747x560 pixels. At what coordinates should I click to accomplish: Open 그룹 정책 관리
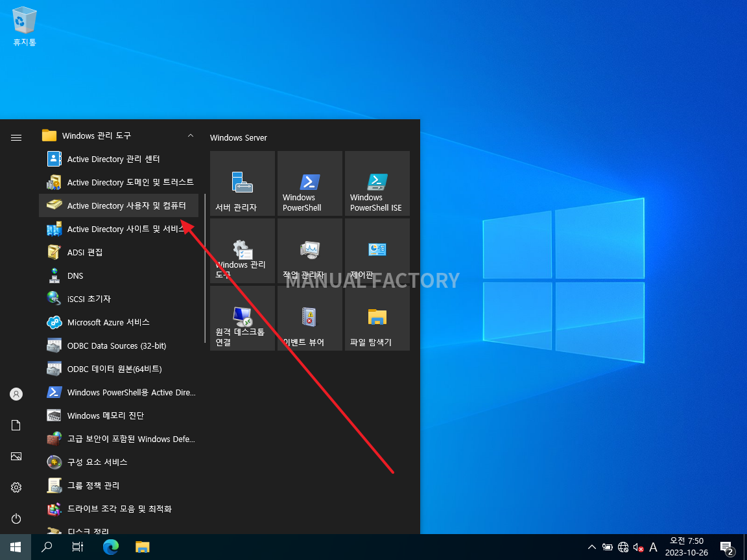tap(119, 485)
